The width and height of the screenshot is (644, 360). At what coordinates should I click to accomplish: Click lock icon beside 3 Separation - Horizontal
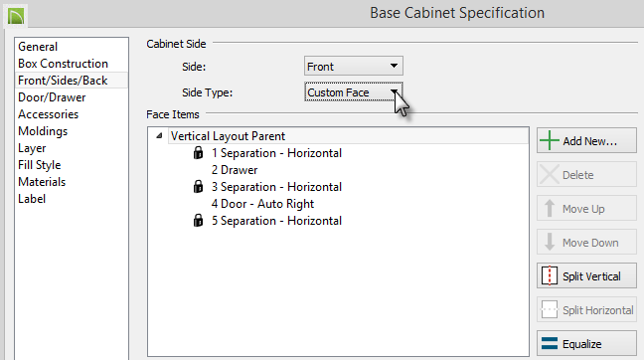pyautogui.click(x=198, y=187)
